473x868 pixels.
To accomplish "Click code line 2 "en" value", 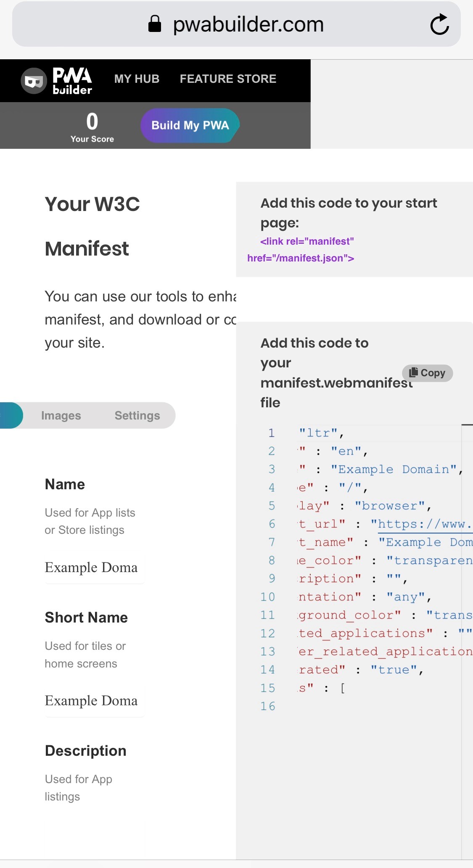I will pyautogui.click(x=346, y=451).
